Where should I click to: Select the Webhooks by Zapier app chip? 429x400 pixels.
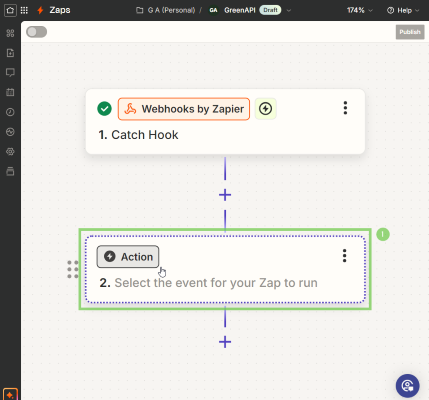click(x=184, y=109)
